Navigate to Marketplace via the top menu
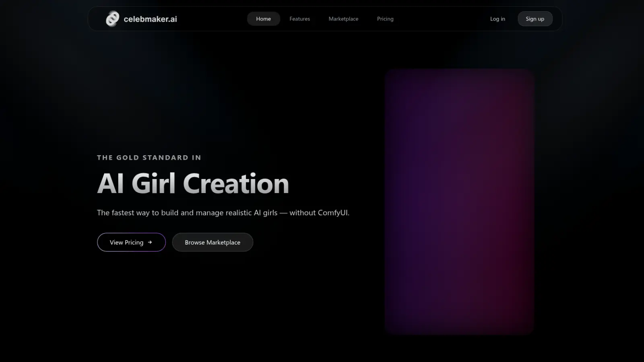Screen dimensions: 644x362 coord(343,19)
